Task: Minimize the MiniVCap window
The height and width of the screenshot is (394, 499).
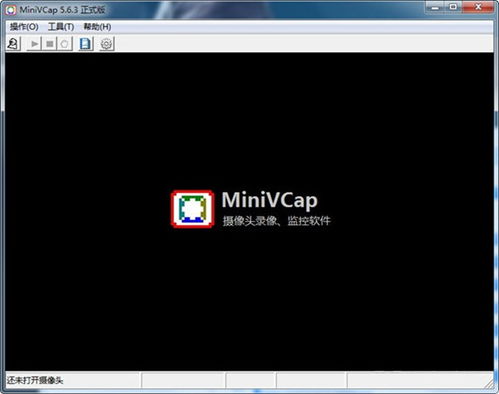Action: pos(435,7)
